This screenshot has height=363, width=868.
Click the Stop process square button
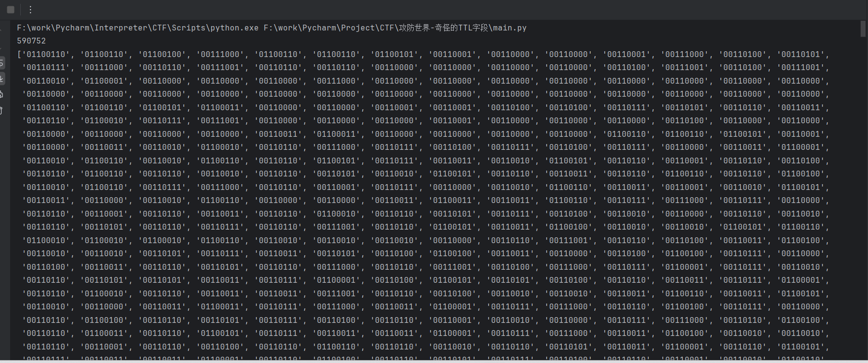pos(11,10)
